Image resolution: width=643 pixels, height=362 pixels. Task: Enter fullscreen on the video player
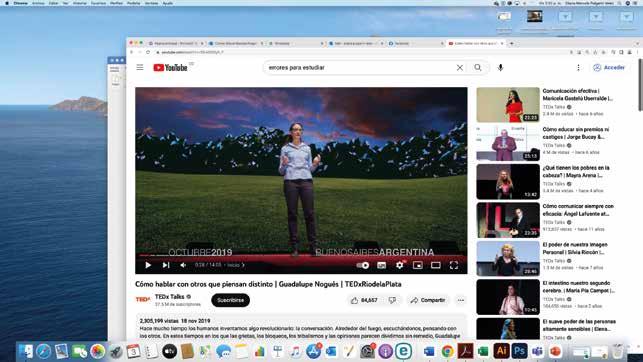click(454, 265)
